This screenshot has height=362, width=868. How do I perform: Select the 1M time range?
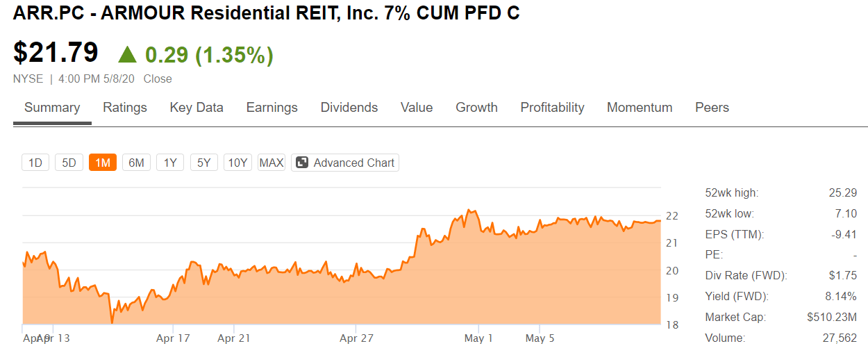(103, 163)
